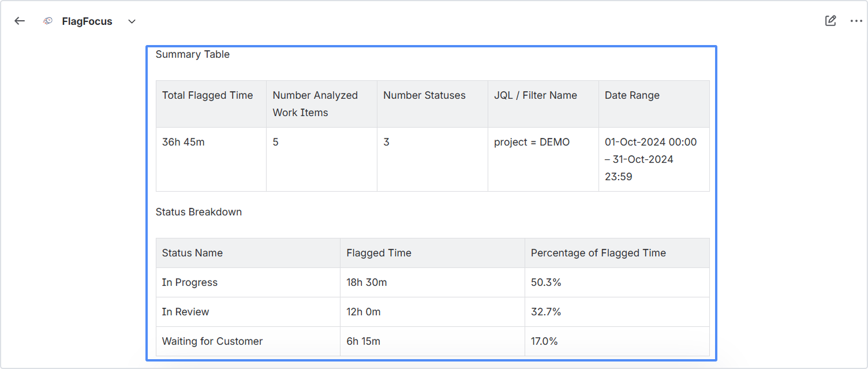Click the Status Breakdown heading
868x369 pixels.
coord(199,212)
